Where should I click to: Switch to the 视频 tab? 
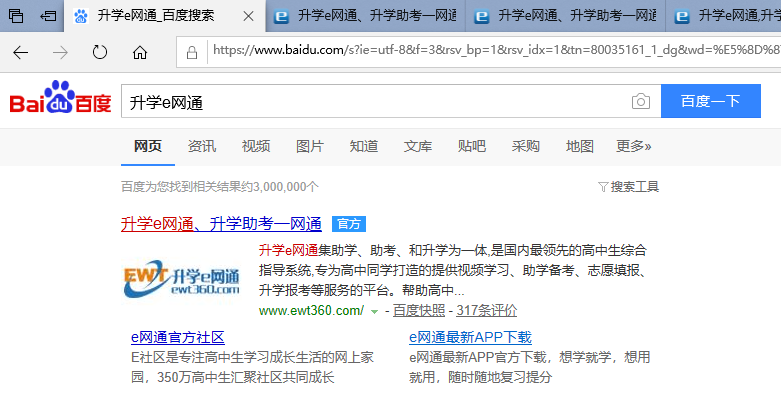pyautogui.click(x=256, y=146)
